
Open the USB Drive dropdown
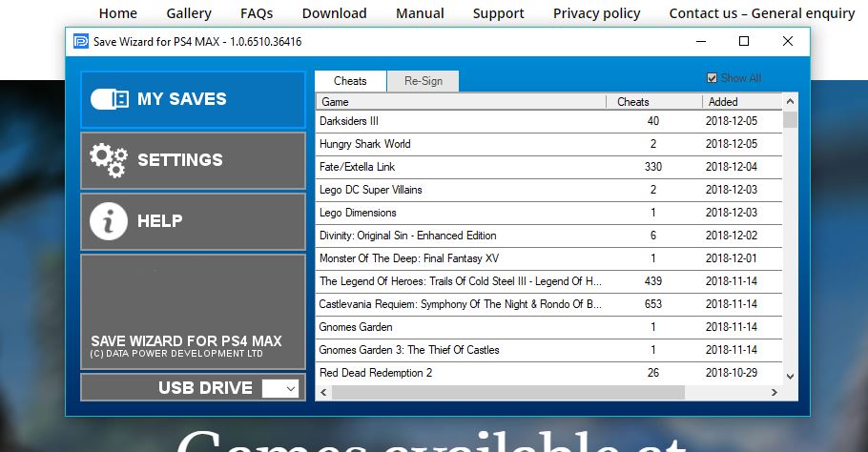280,388
